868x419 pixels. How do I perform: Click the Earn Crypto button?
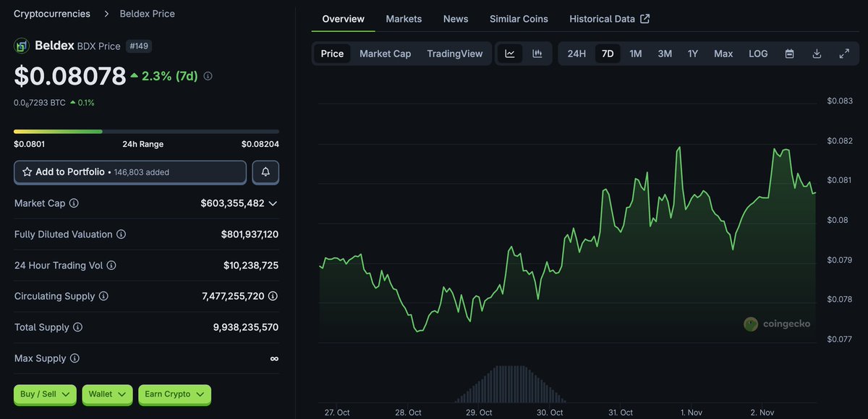(x=174, y=394)
